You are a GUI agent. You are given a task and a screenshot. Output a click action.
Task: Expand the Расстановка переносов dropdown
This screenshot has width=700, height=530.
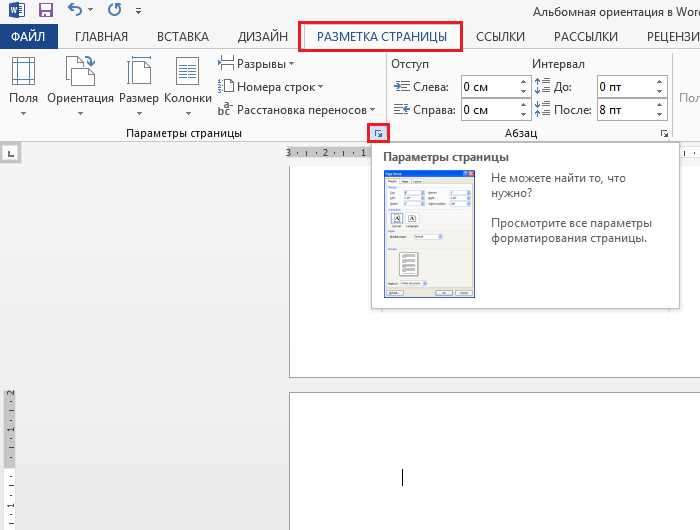point(298,110)
